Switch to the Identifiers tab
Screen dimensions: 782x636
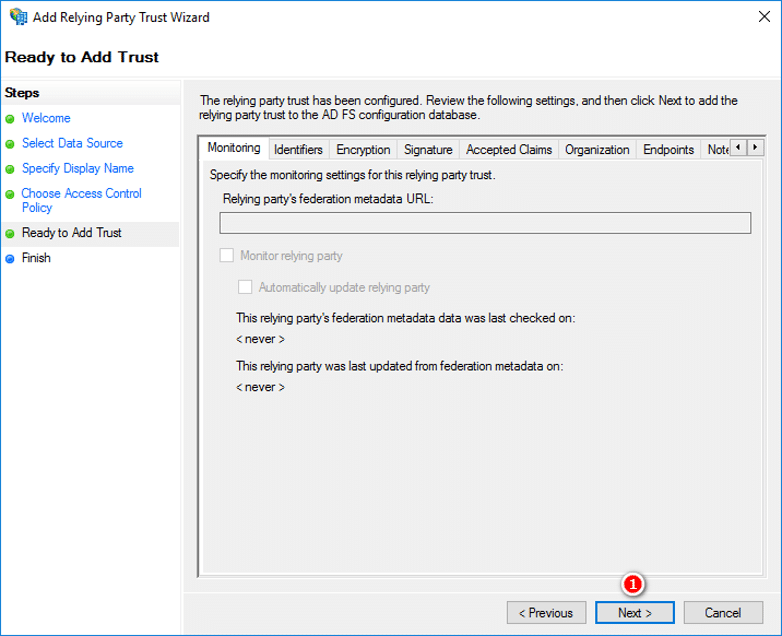[x=298, y=150]
